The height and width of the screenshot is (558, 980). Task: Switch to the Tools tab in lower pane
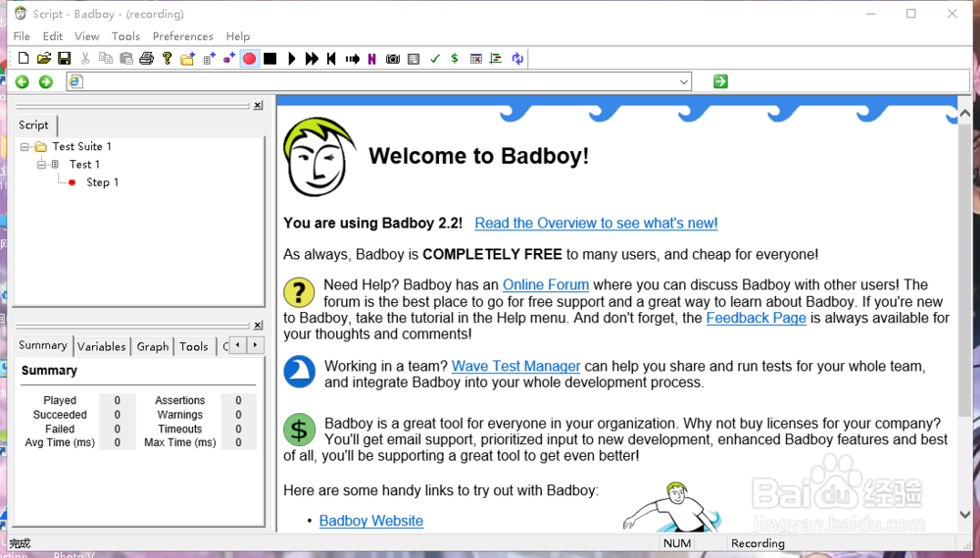[194, 346]
